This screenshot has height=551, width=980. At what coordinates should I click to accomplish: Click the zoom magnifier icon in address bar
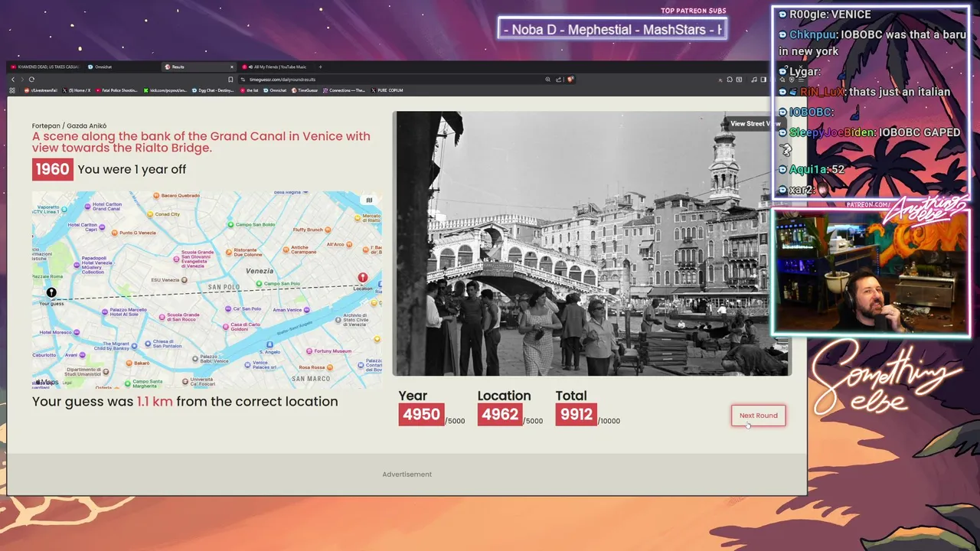[547, 80]
